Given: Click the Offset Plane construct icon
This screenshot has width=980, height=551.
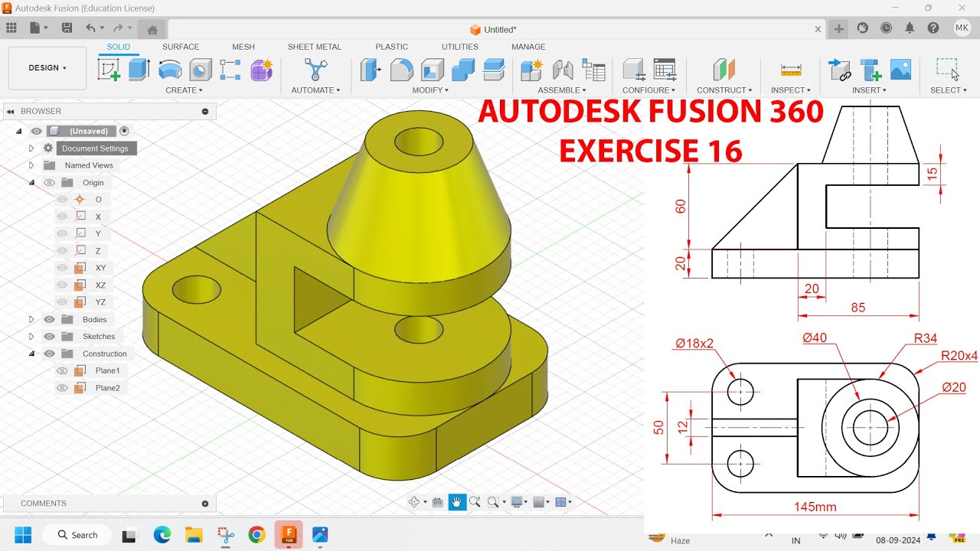Looking at the screenshot, I should (724, 70).
